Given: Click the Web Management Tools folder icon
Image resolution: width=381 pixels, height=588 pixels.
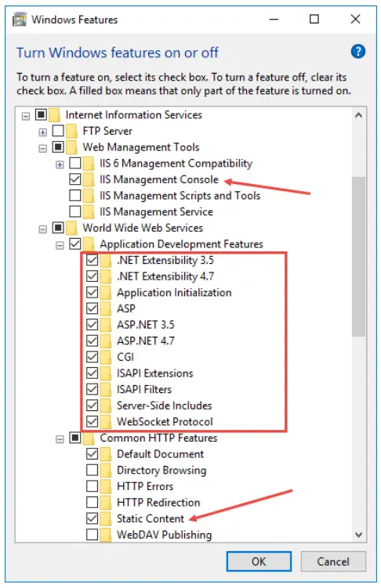Looking at the screenshot, I should (x=71, y=147).
